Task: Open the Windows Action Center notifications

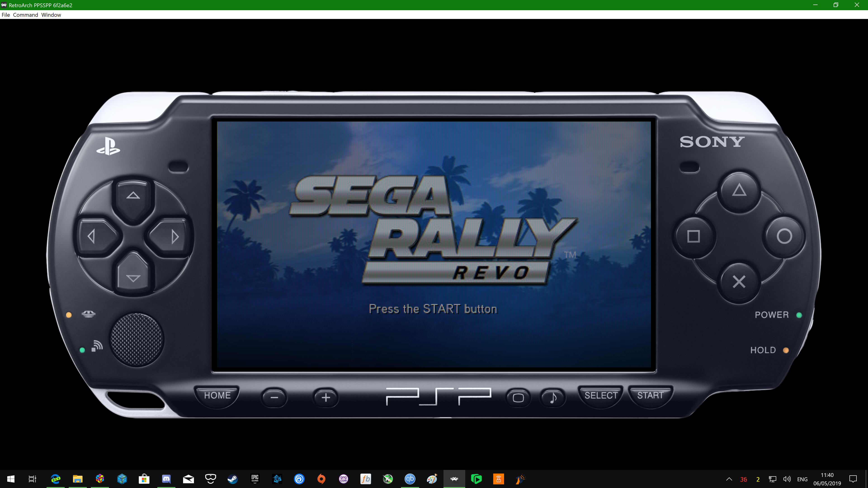Action: [x=853, y=479]
